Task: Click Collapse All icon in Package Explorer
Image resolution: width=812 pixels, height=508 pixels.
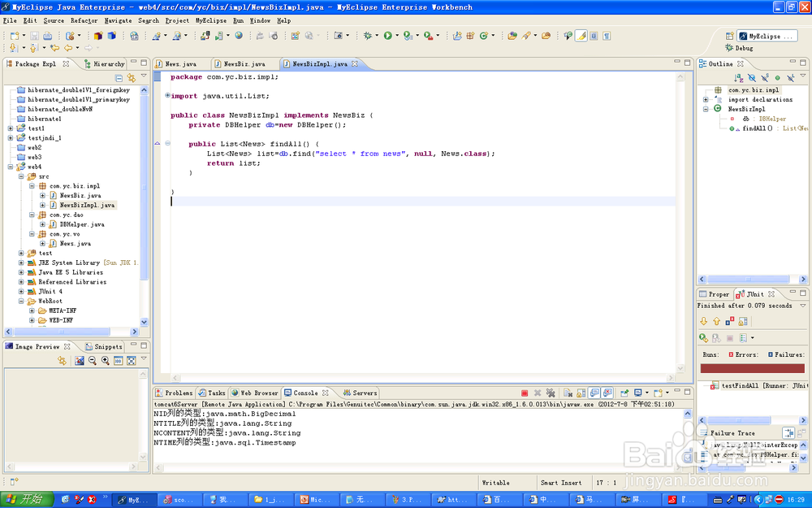Action: [119, 78]
